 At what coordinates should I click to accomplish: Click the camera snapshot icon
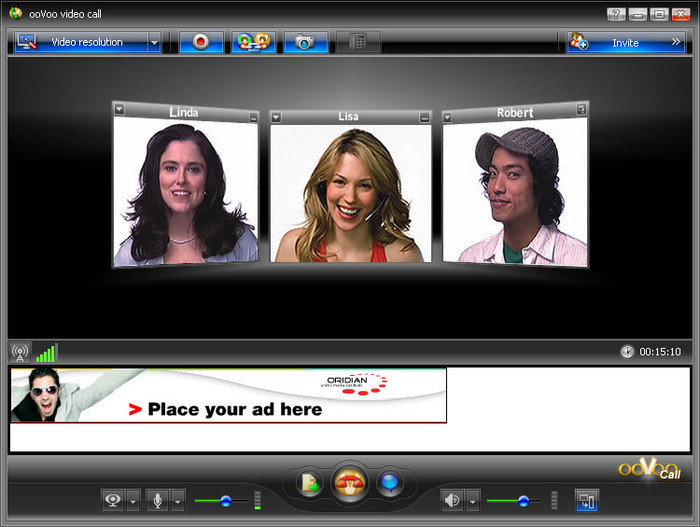[x=305, y=42]
